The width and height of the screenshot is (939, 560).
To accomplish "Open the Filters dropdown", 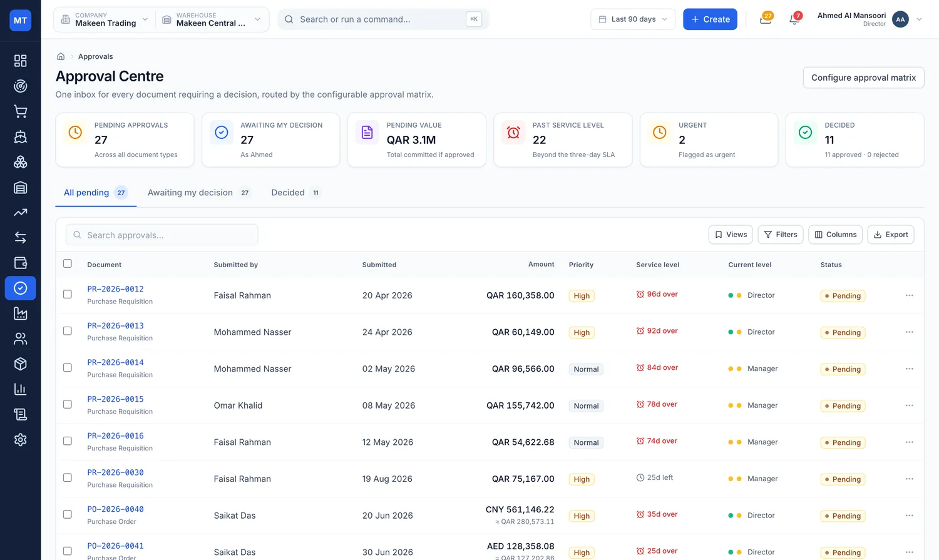I will coord(781,235).
